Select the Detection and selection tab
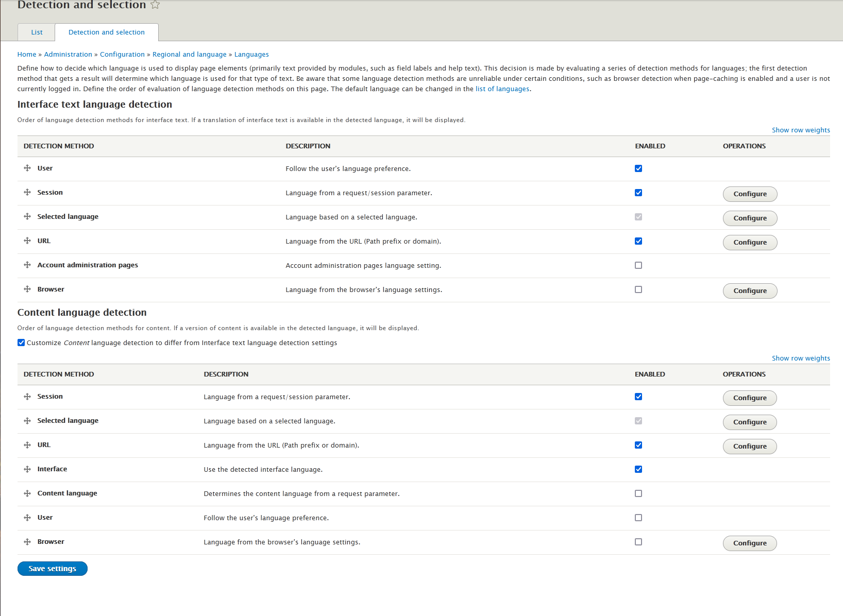843x616 pixels. click(107, 32)
